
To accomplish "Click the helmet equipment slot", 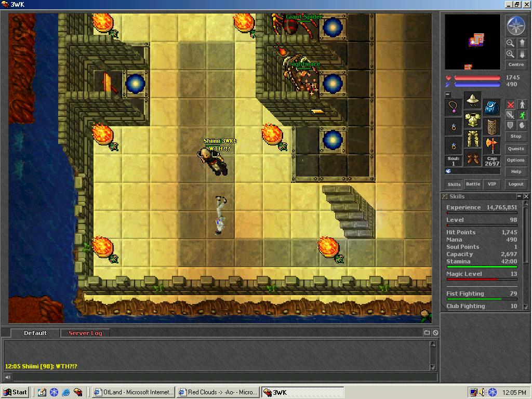I will [x=473, y=100].
